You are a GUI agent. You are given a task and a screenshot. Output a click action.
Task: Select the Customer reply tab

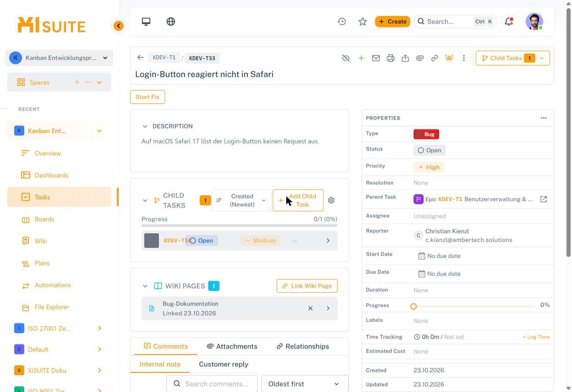[x=223, y=364]
